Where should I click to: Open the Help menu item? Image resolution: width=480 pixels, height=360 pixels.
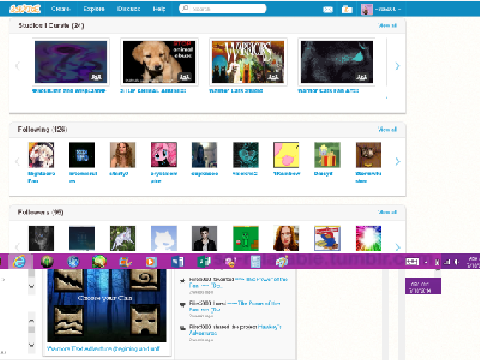point(159,9)
